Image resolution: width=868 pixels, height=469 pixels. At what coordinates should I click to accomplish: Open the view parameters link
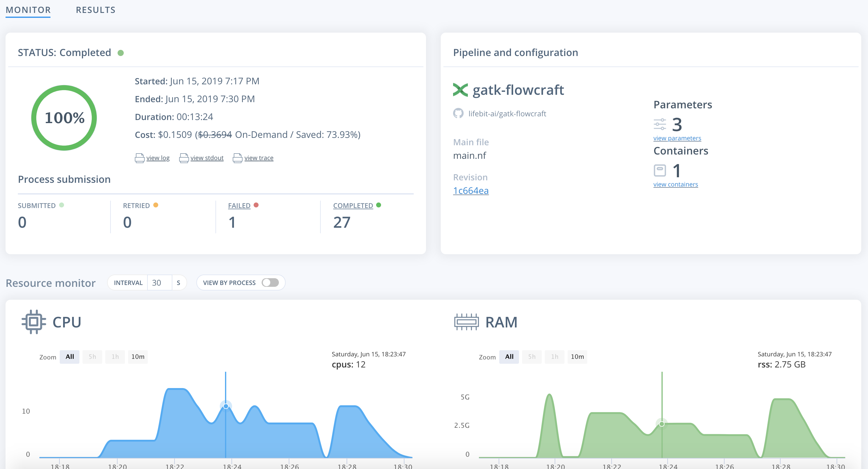(677, 138)
